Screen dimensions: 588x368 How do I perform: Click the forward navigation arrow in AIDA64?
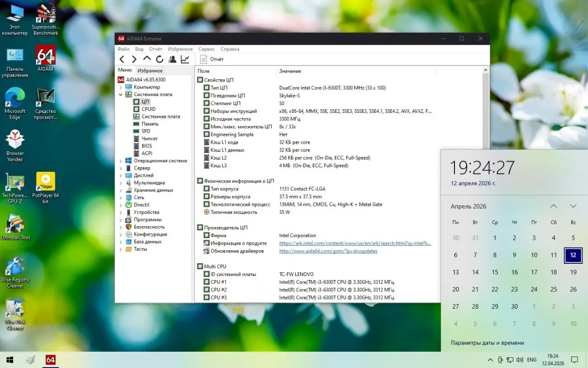pyautogui.click(x=134, y=59)
